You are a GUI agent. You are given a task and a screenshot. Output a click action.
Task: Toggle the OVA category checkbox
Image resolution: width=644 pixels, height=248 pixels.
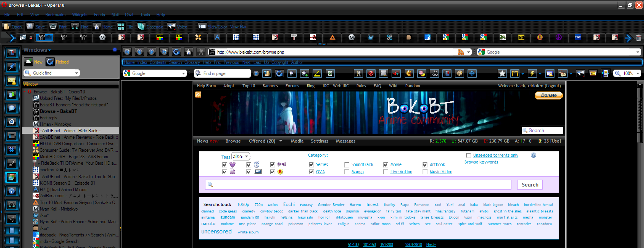tap(311, 172)
